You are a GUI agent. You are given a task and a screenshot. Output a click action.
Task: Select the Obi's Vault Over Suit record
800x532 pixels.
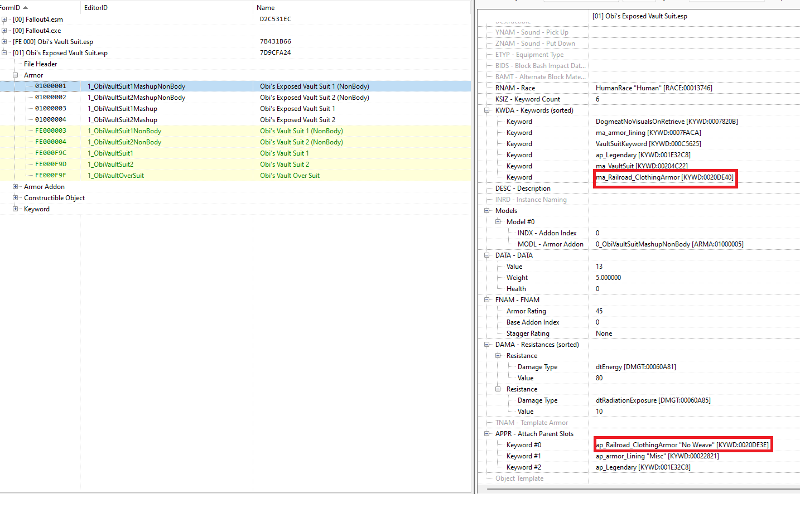pos(235,176)
